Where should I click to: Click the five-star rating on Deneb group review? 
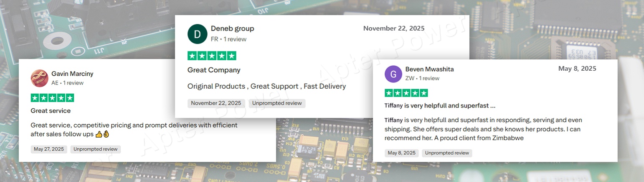click(x=212, y=56)
